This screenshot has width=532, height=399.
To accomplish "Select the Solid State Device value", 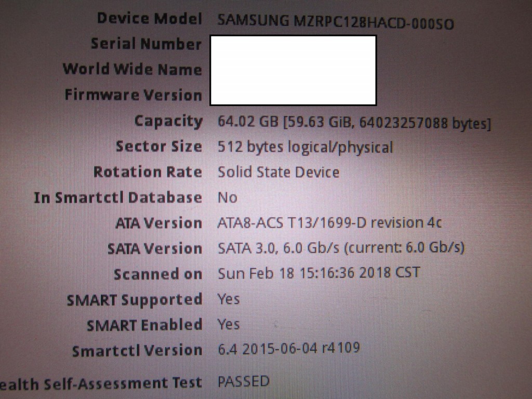I will click(x=278, y=172).
